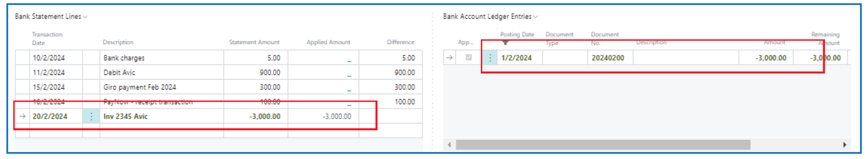
Task: Select the Debit Avic statement amount 900.00
Action: click(270, 72)
